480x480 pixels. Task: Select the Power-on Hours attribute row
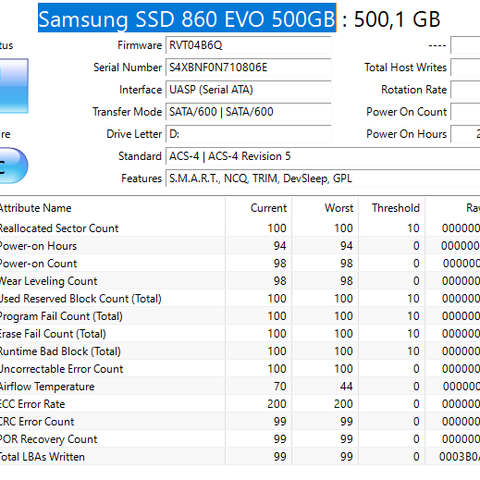point(240,246)
